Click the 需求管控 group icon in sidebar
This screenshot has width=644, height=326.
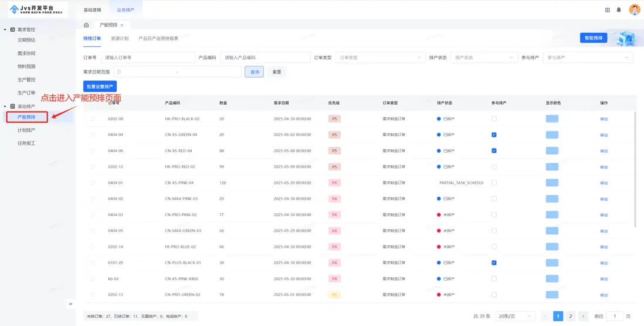12,29
